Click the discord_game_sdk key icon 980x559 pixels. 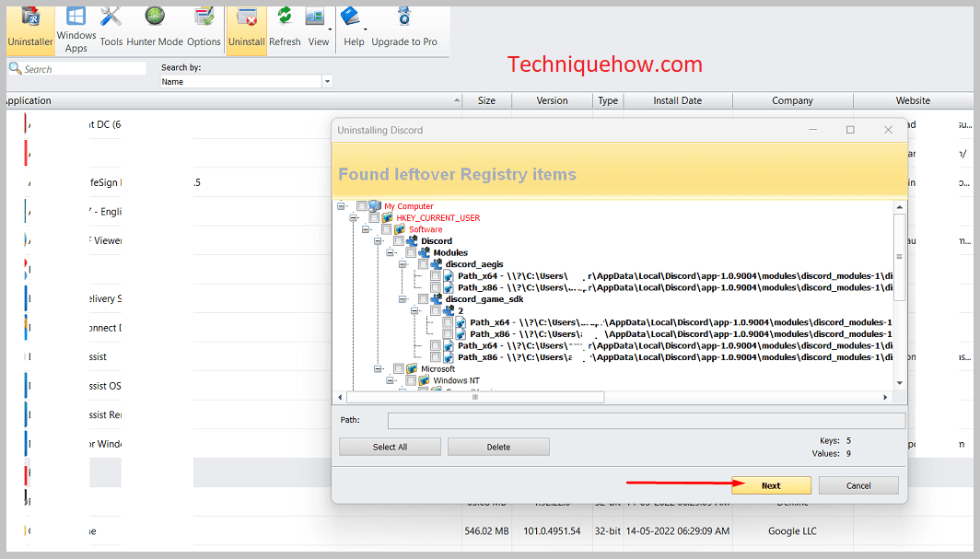[x=437, y=299]
